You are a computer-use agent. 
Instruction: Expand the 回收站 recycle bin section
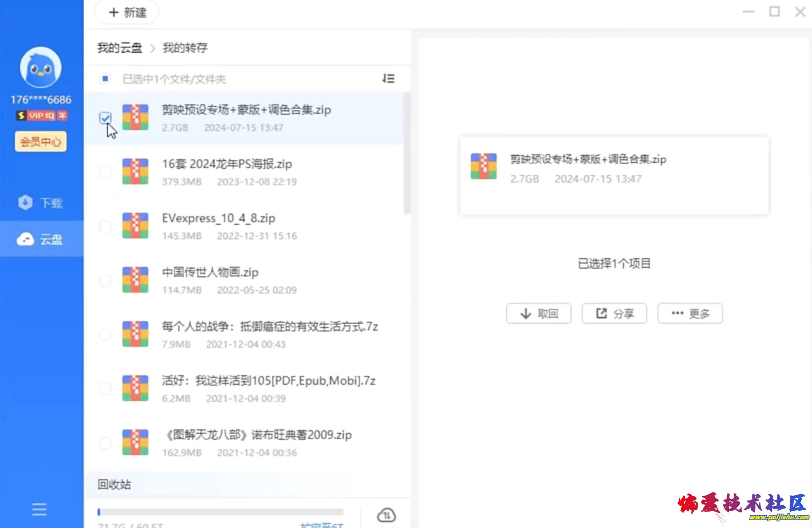(x=114, y=484)
